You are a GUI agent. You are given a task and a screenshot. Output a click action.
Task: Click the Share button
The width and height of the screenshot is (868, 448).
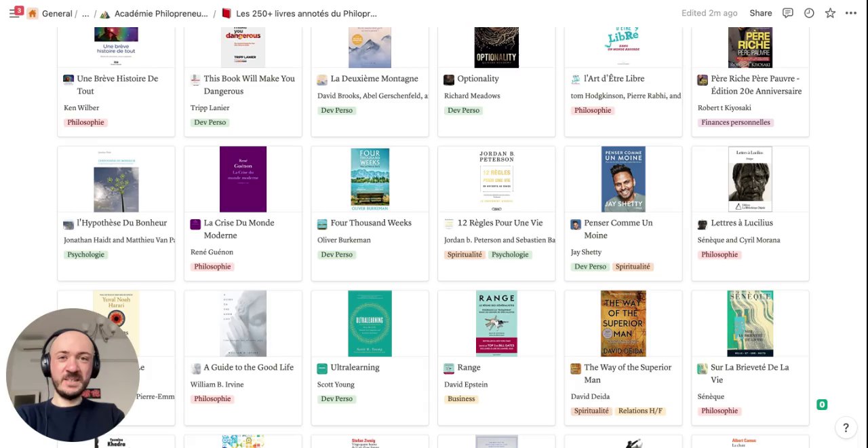pos(761,13)
